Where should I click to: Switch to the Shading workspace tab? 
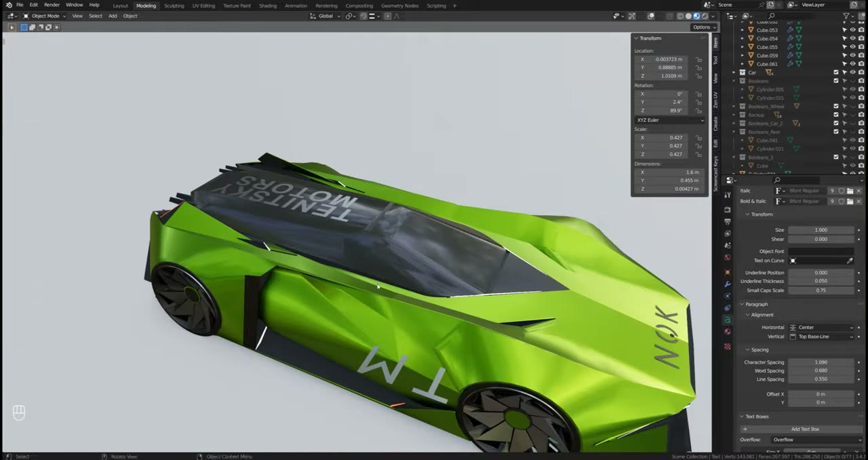pyautogui.click(x=268, y=5)
